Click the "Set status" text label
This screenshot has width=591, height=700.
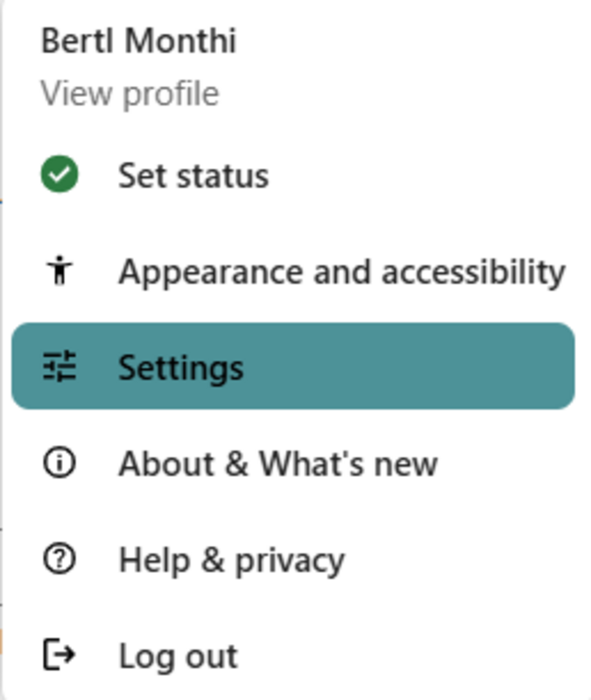tap(193, 176)
